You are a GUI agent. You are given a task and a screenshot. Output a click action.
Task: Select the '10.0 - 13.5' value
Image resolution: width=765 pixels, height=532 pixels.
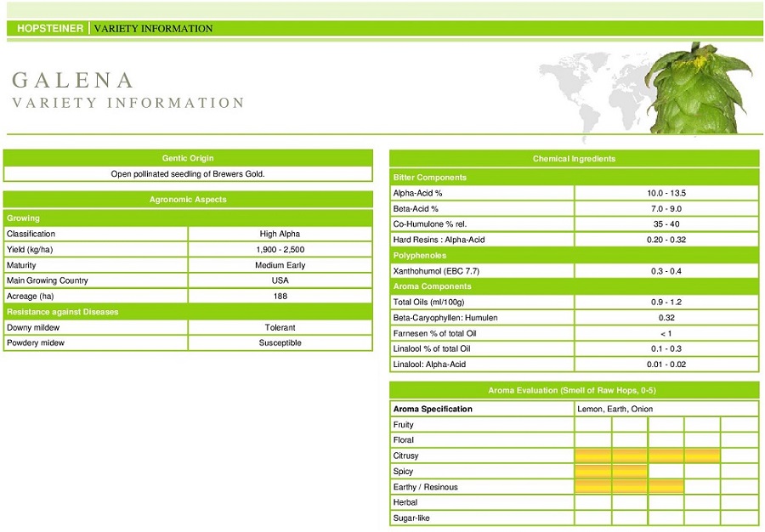tap(666, 193)
